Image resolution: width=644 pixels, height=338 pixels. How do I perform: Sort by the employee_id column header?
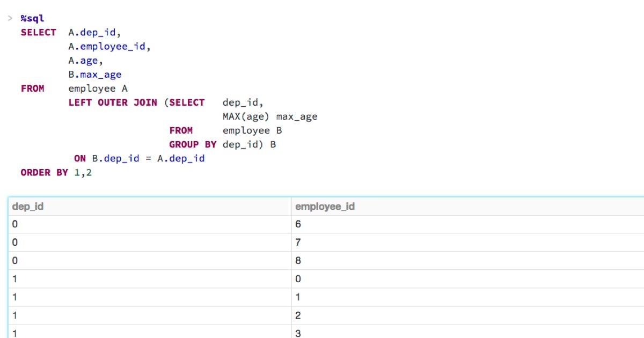pos(325,207)
